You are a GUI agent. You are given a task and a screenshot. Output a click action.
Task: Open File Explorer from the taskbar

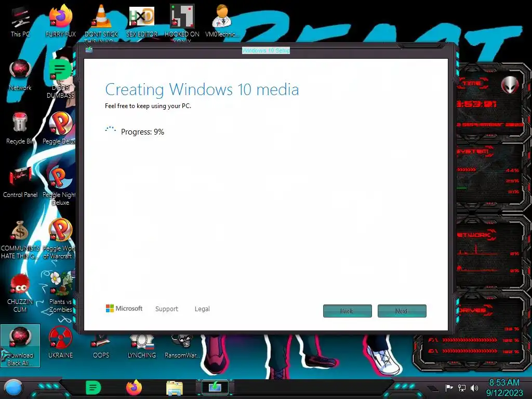[x=175, y=388]
